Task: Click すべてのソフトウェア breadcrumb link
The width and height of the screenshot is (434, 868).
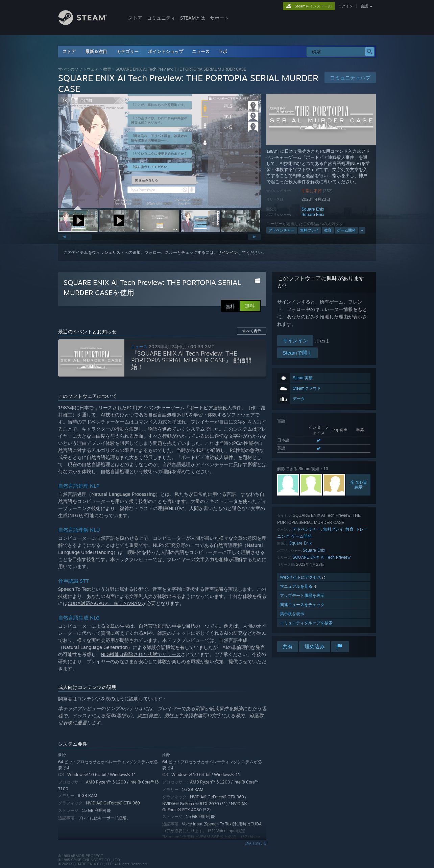Action: [x=78, y=69]
